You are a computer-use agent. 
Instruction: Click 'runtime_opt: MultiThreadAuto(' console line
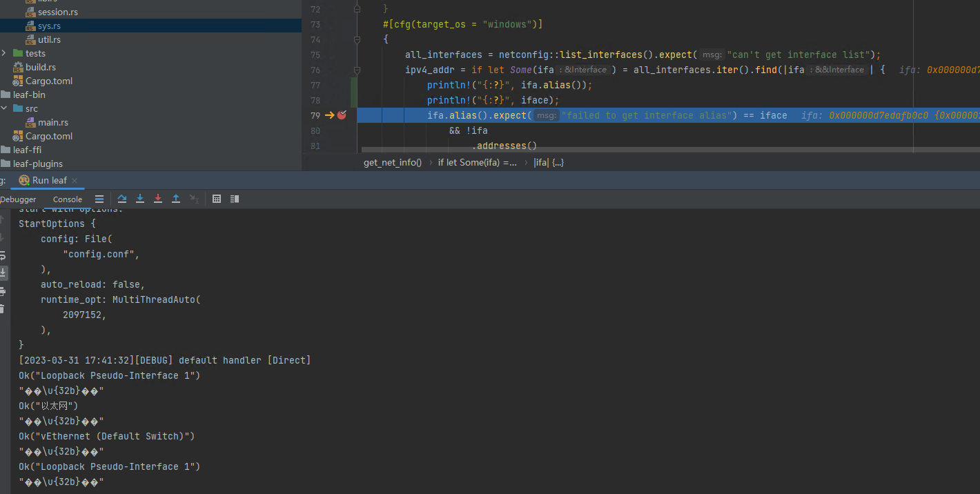click(121, 299)
